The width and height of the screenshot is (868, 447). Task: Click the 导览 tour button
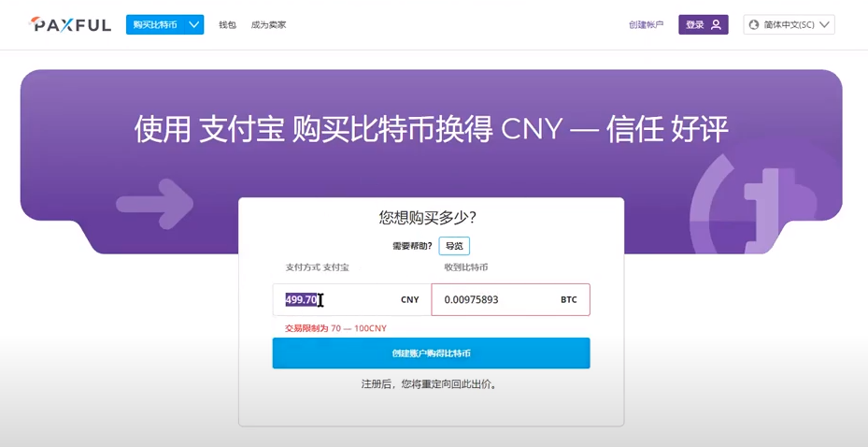(454, 246)
